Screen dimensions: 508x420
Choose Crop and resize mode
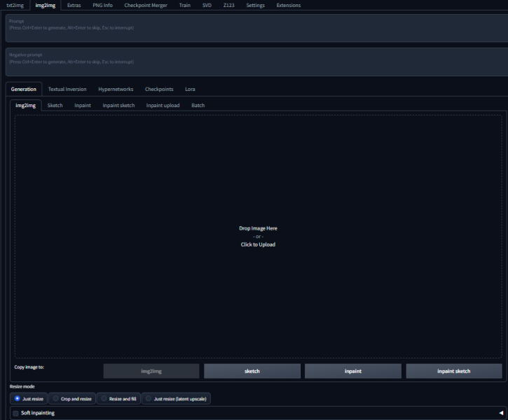pos(56,398)
